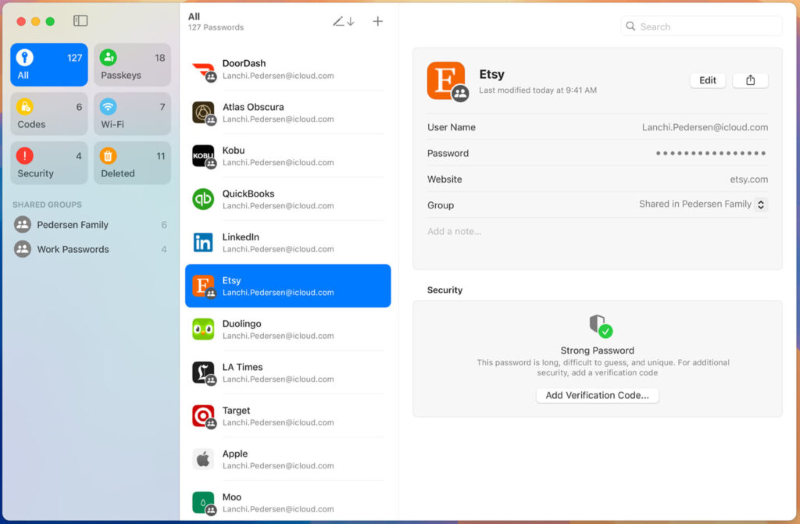Screen dimensions: 800x524
Task: Click the Edit button for Etsy
Action: point(708,80)
